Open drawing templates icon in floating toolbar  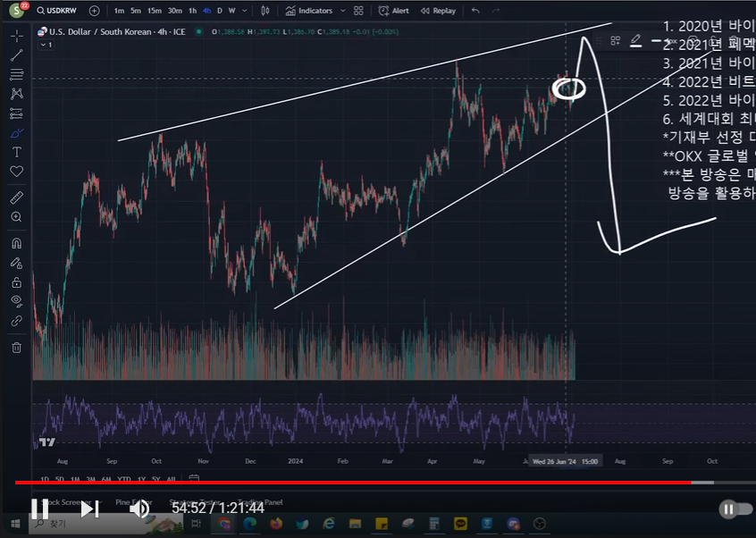(615, 41)
